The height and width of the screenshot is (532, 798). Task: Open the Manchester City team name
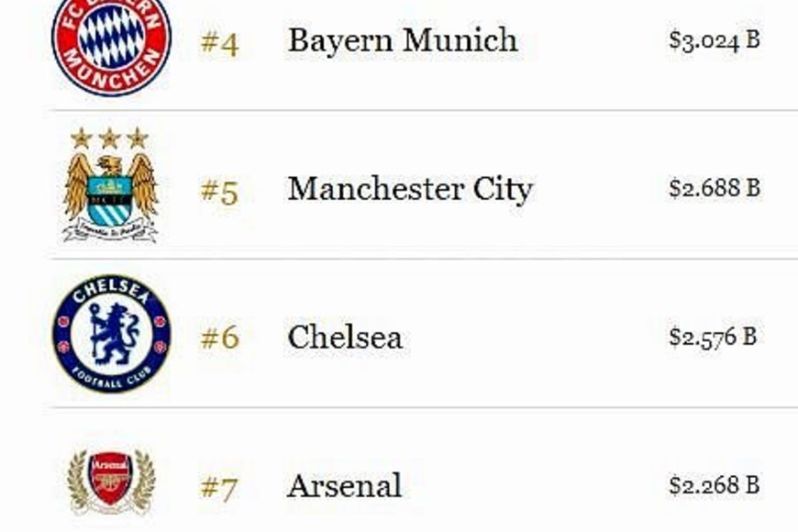tap(409, 189)
